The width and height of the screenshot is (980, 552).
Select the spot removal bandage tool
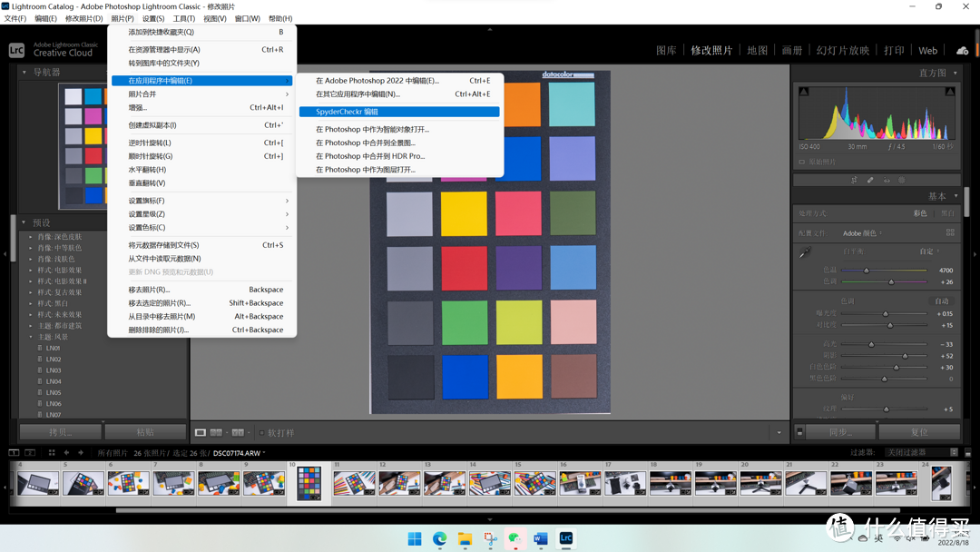(870, 180)
